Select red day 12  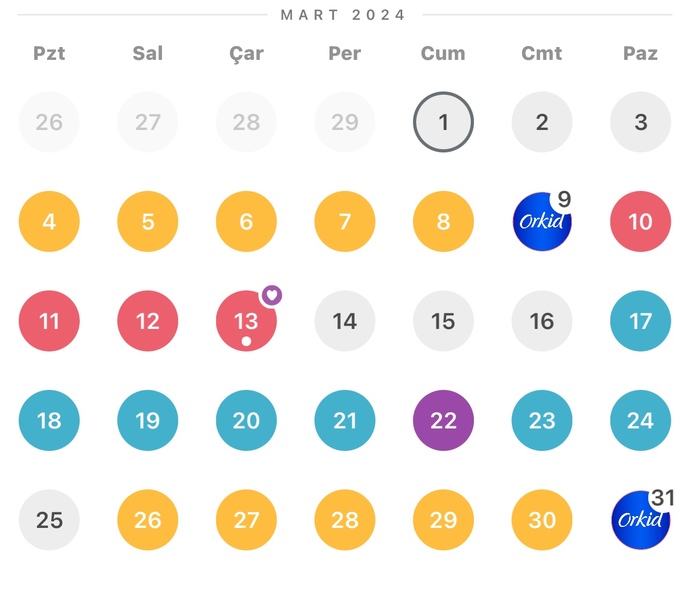(x=148, y=321)
